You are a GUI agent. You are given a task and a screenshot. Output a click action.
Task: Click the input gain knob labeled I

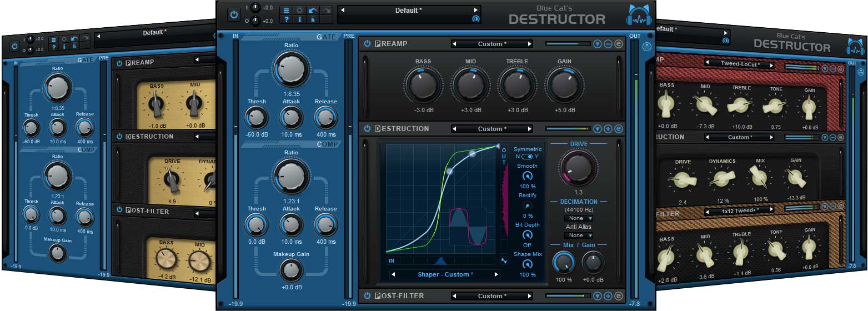(255, 8)
